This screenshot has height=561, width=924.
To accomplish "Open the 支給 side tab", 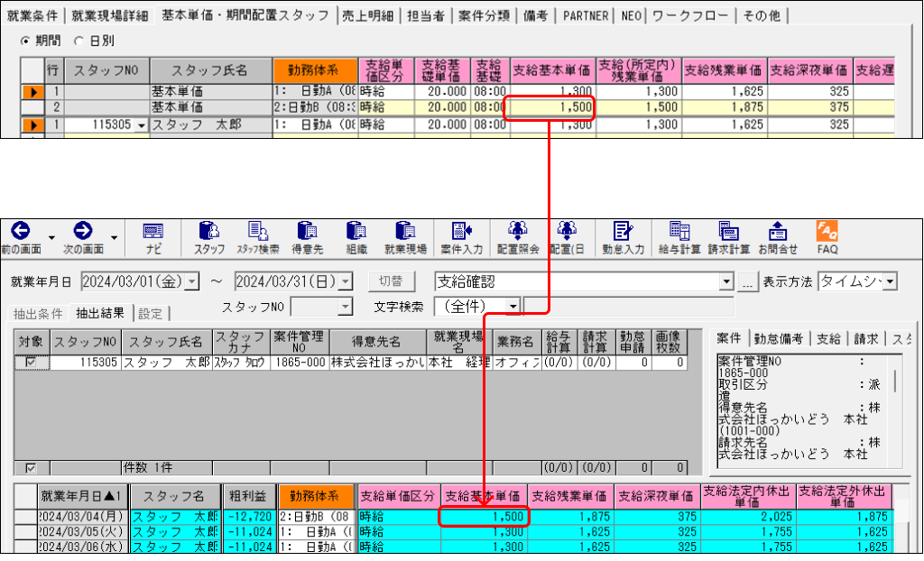I will (828, 339).
